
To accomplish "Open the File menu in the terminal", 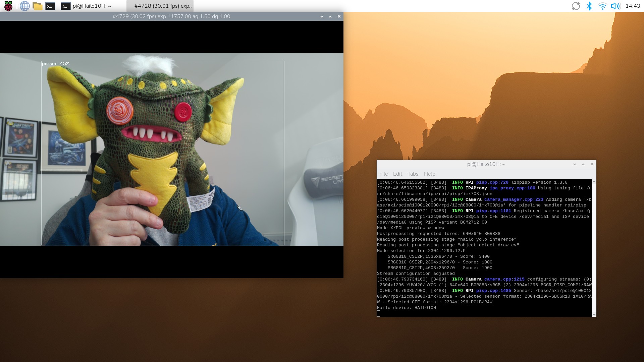I will tap(383, 174).
